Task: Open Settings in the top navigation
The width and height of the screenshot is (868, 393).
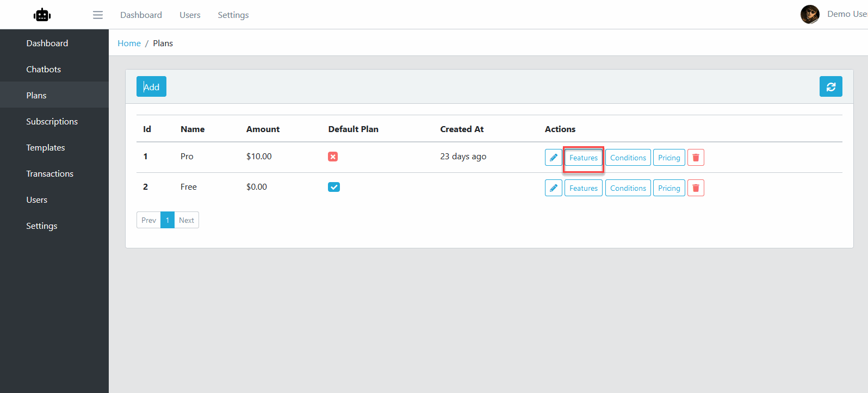Action: point(233,15)
